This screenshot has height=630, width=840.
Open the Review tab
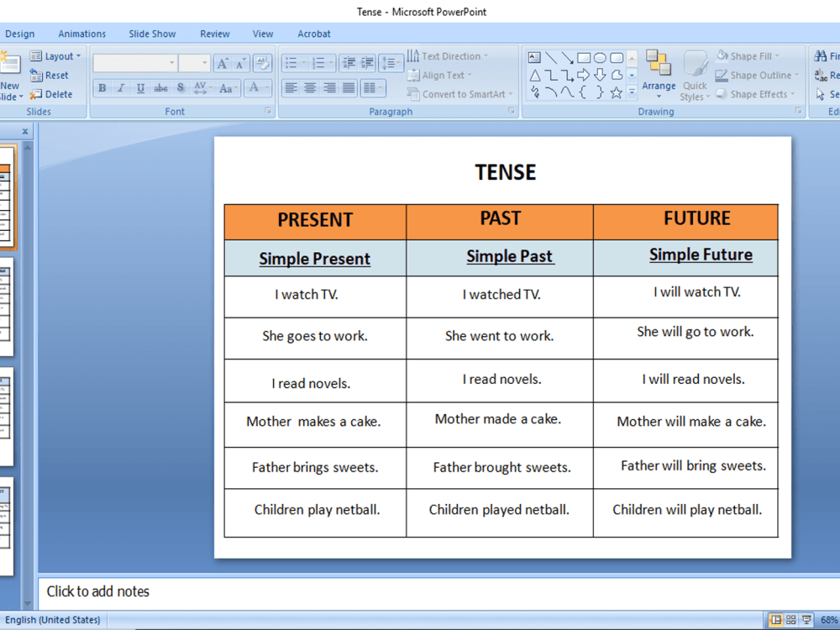[x=215, y=34]
